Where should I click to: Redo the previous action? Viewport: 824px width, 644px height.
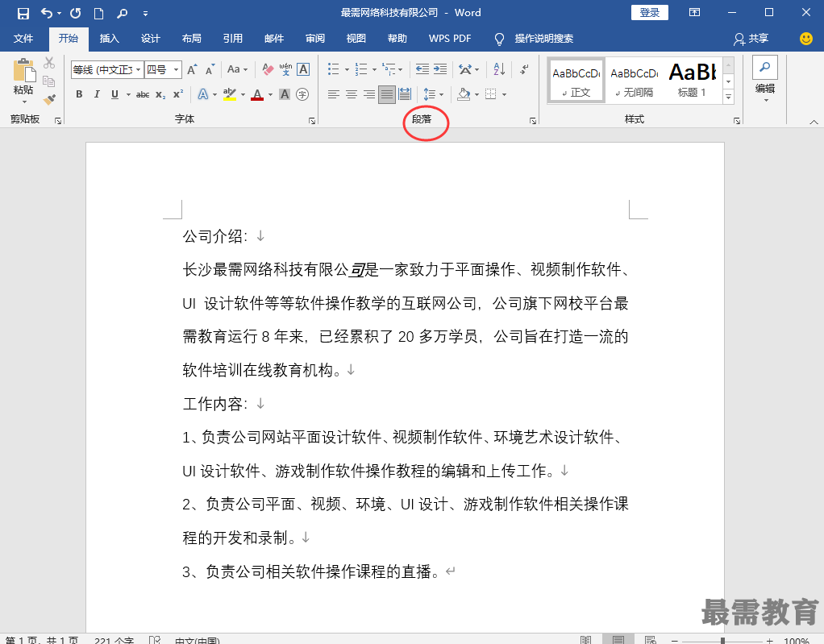click(x=76, y=13)
